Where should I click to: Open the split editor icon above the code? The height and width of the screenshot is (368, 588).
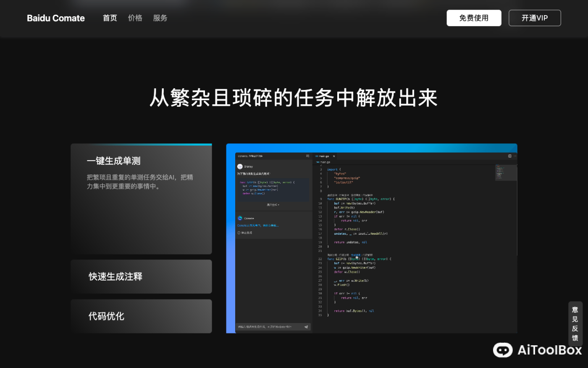(x=509, y=156)
